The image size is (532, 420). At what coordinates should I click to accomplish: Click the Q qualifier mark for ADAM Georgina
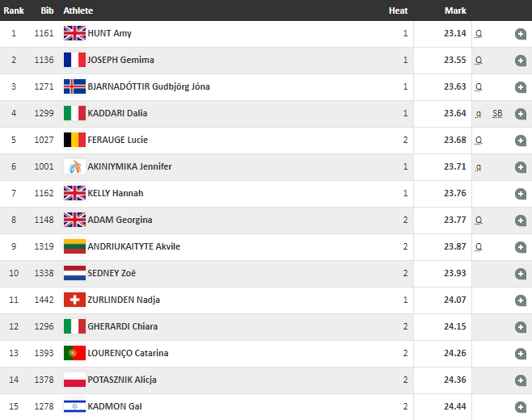(x=479, y=220)
